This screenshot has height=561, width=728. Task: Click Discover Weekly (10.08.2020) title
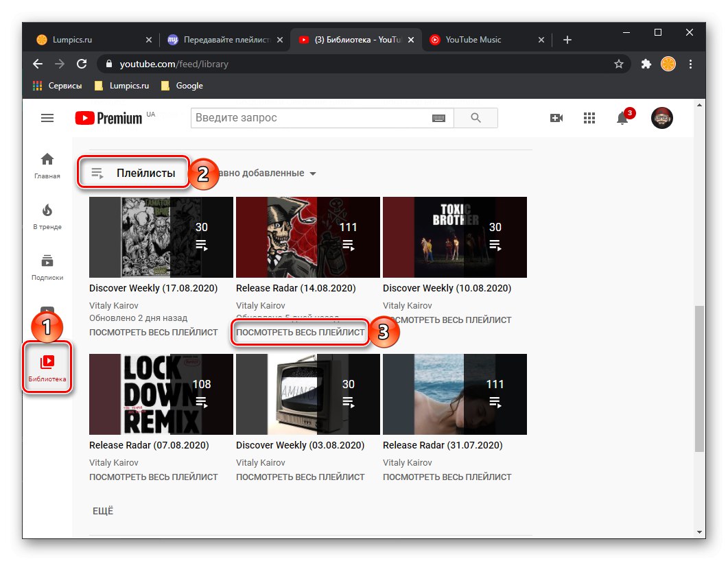point(447,288)
